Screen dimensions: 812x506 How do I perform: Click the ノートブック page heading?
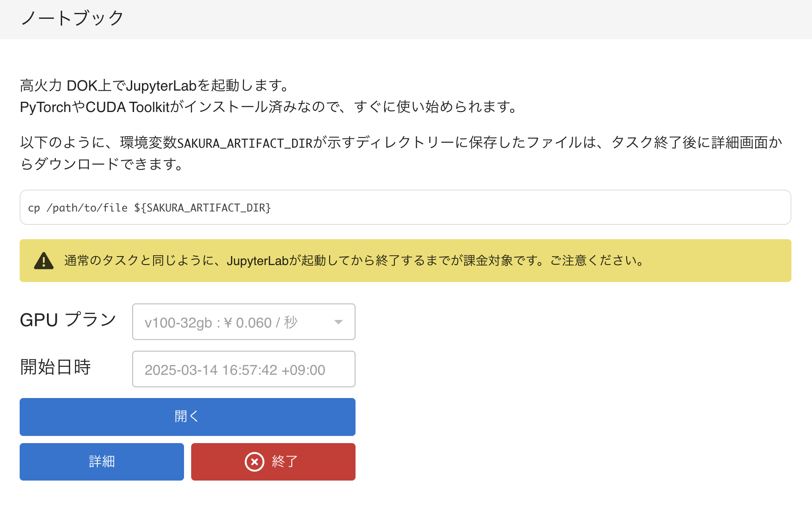pos(72,18)
